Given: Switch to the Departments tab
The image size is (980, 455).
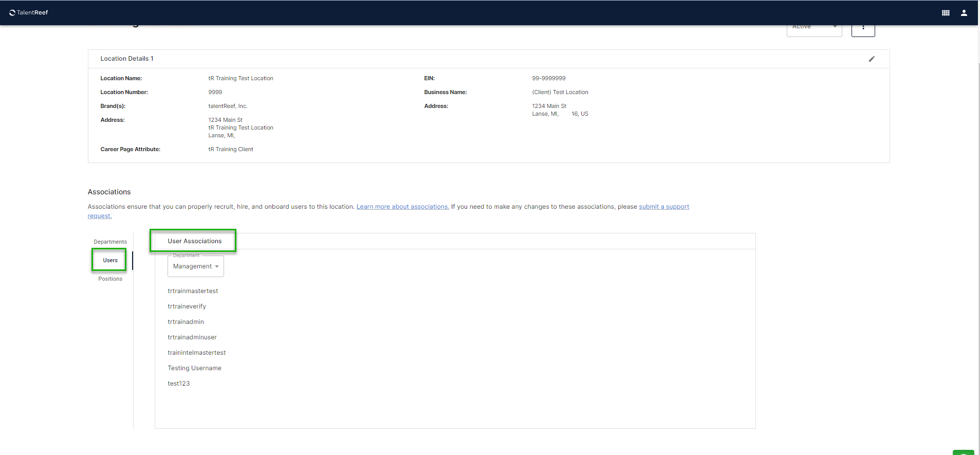Looking at the screenshot, I should click(110, 242).
